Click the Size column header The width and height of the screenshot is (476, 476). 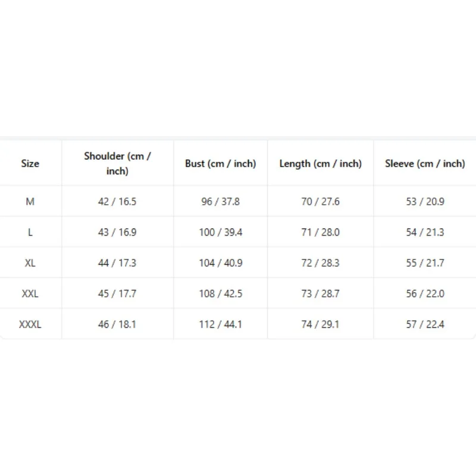tap(30, 164)
